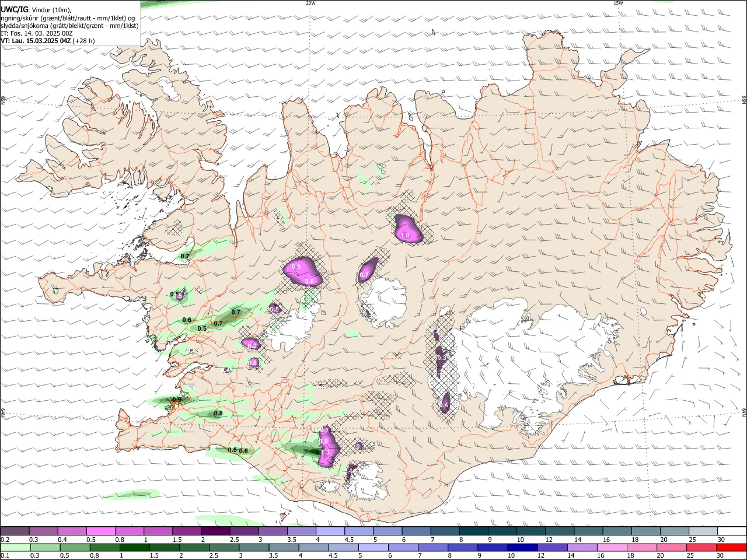Click the 'slydda/snjókoma (grátt/bleikt/grænt' legend line
Screen dimensions: 747x560
69,26
